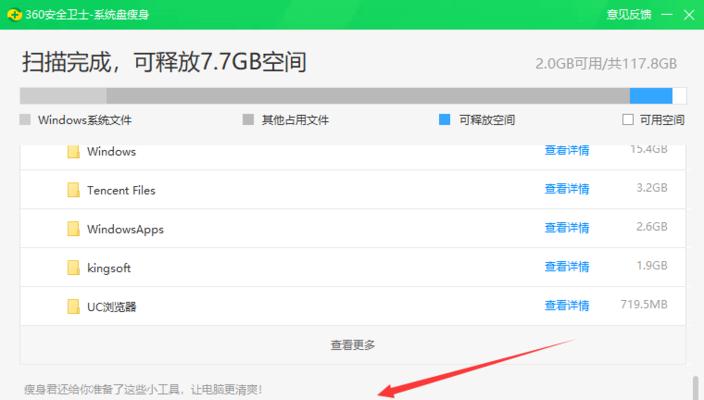The image size is (704, 400).
Task: Click the kingsoft folder icon
Action: click(x=73, y=268)
